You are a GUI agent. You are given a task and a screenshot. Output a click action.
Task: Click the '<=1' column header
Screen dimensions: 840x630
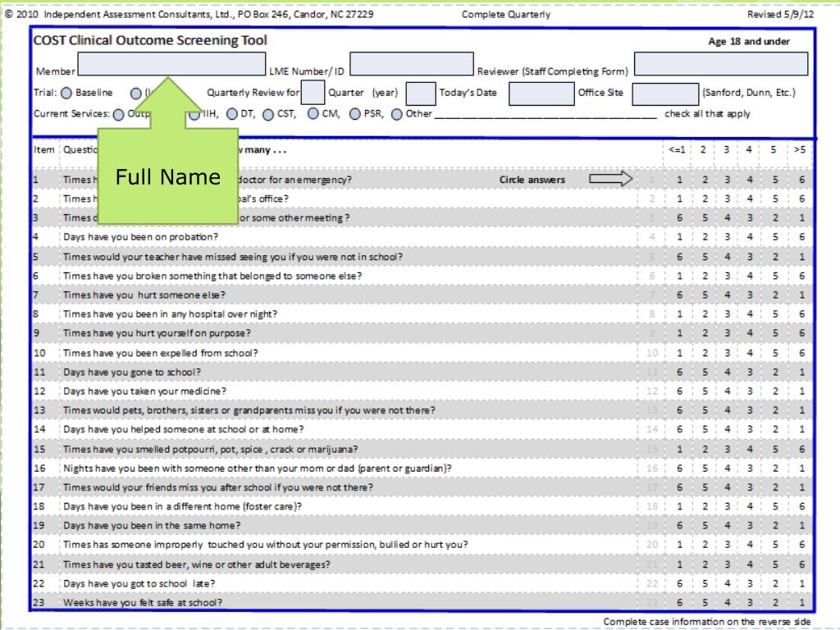point(677,150)
